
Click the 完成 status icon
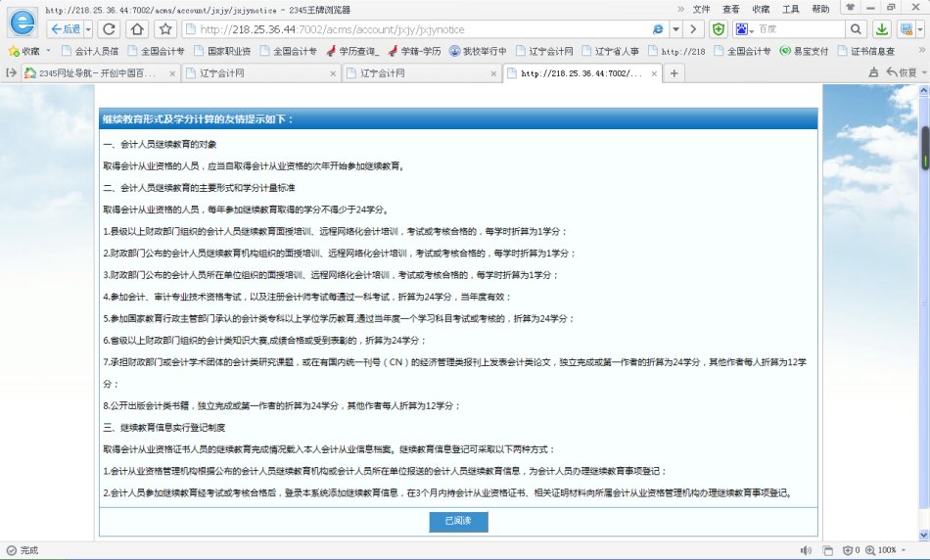coord(12,550)
